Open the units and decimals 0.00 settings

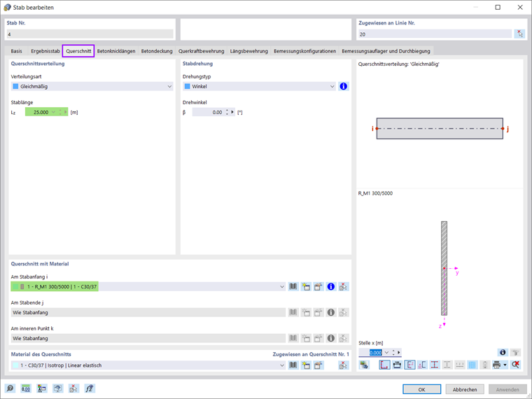(x=26, y=388)
